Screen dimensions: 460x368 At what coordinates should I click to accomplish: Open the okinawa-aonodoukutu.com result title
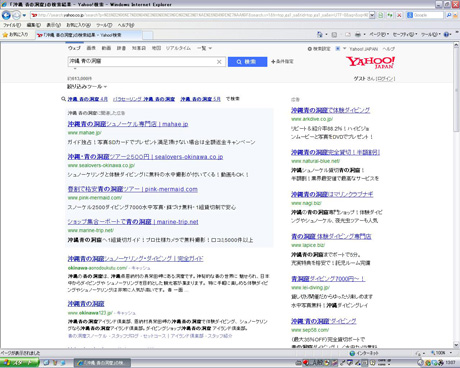click(x=135, y=259)
